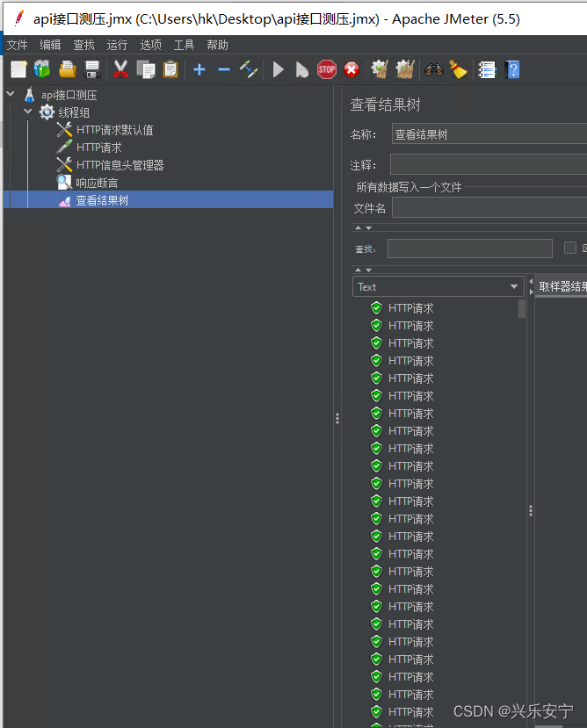Screen dimensions: 587x728
Task: Open the Templates toolbar icon
Action: (x=42, y=69)
